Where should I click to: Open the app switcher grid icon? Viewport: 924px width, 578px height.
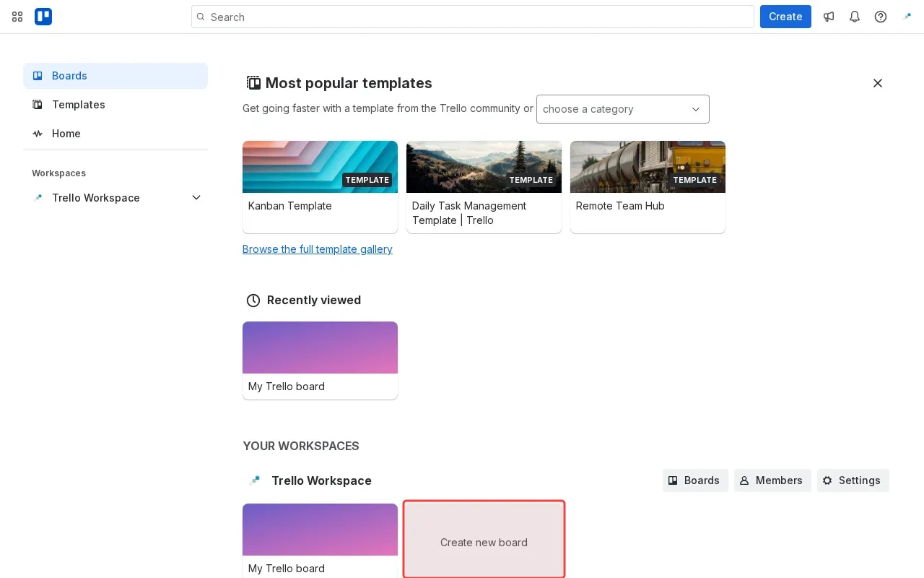(17, 17)
